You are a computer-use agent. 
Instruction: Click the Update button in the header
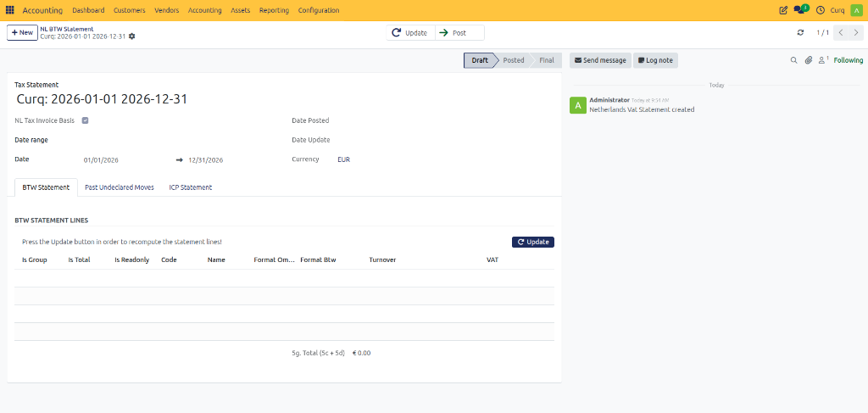411,33
